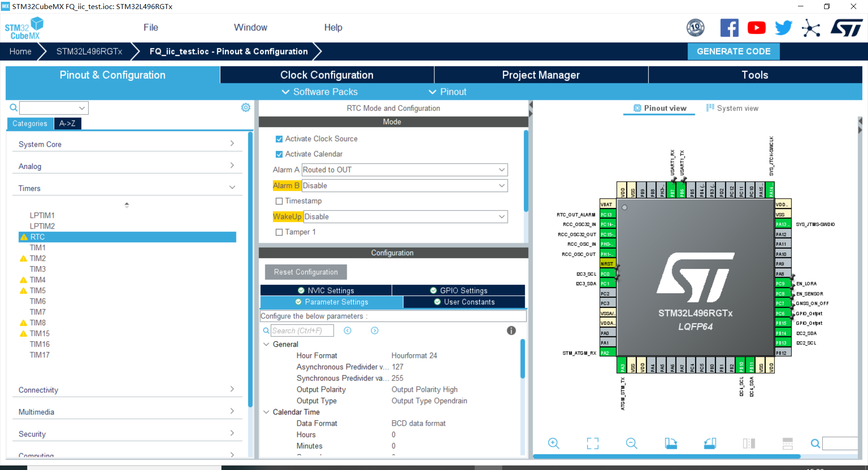The width and height of the screenshot is (868, 470).
Task: Click the STM32L496RGTx breadcrumb
Action: (89, 52)
